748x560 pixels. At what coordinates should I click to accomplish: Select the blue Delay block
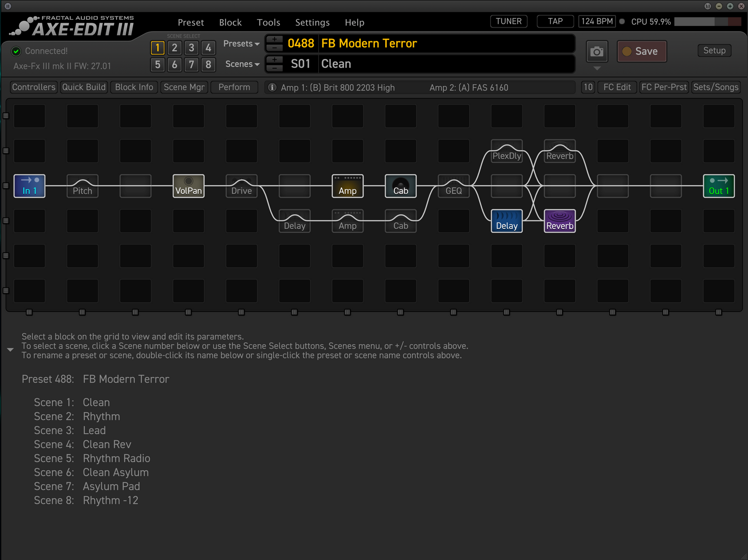[507, 221]
